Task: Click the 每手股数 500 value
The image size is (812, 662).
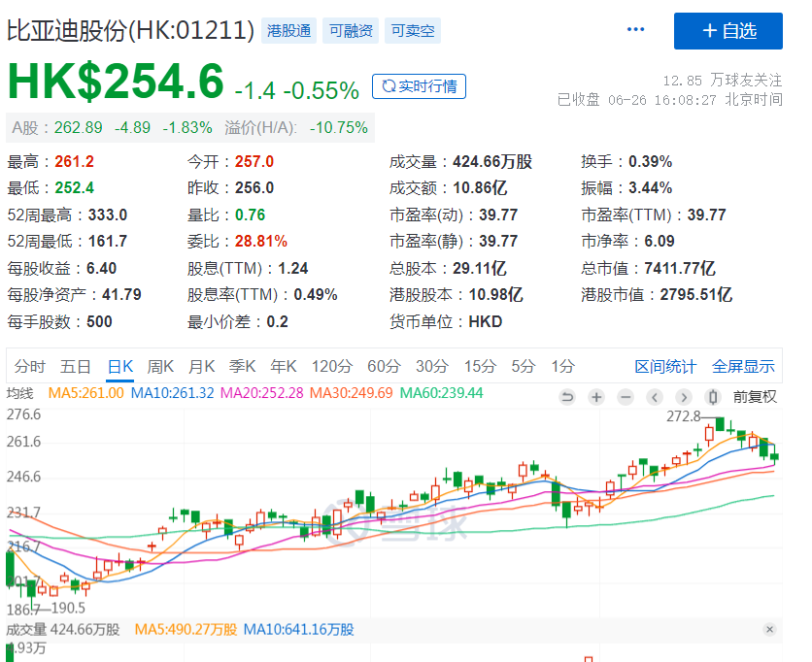Action: coord(99,321)
